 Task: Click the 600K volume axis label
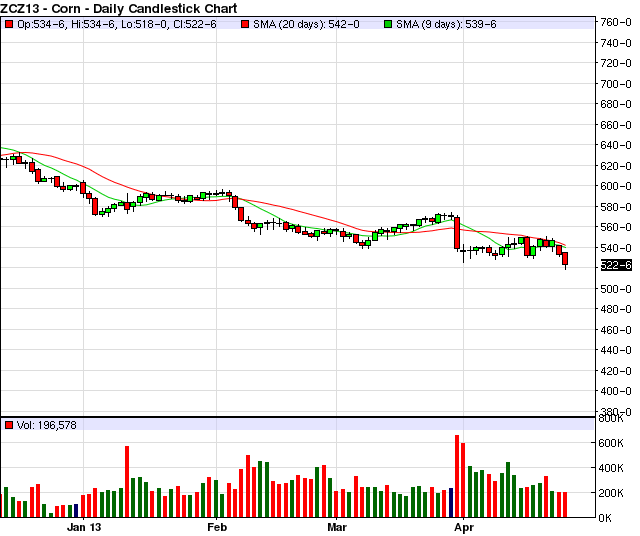611,443
